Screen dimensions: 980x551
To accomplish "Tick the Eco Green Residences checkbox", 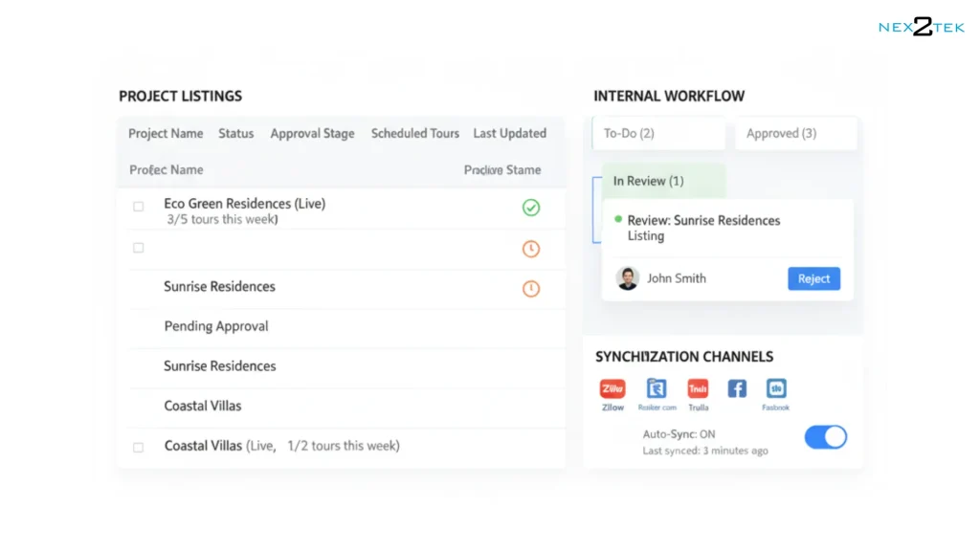I will click(x=138, y=207).
